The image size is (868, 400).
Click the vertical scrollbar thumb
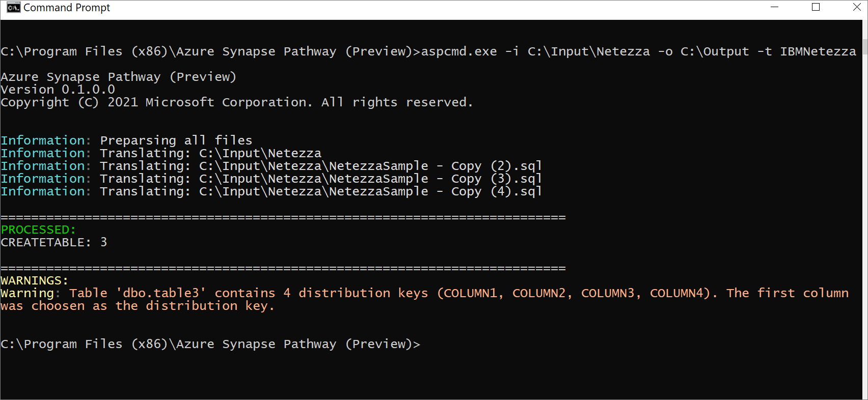click(865, 47)
